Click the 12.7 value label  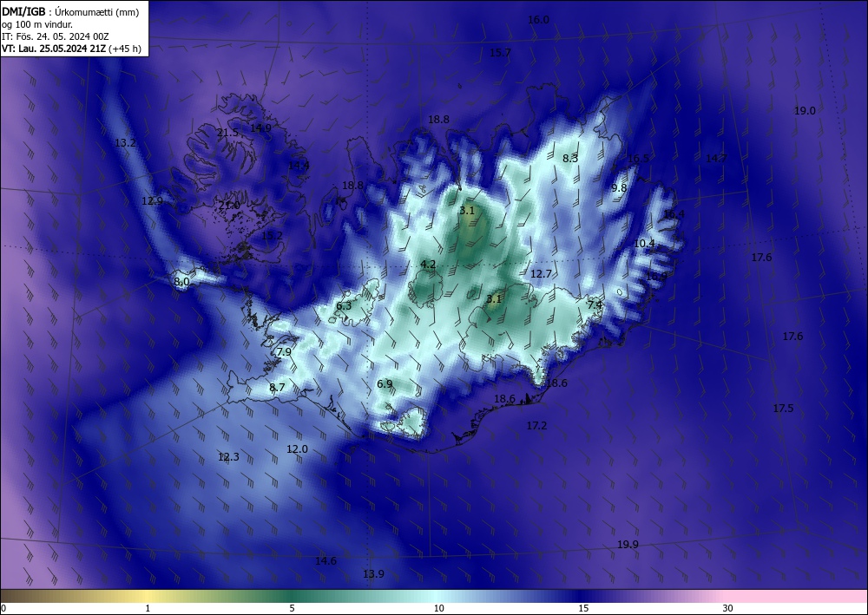[541, 274]
